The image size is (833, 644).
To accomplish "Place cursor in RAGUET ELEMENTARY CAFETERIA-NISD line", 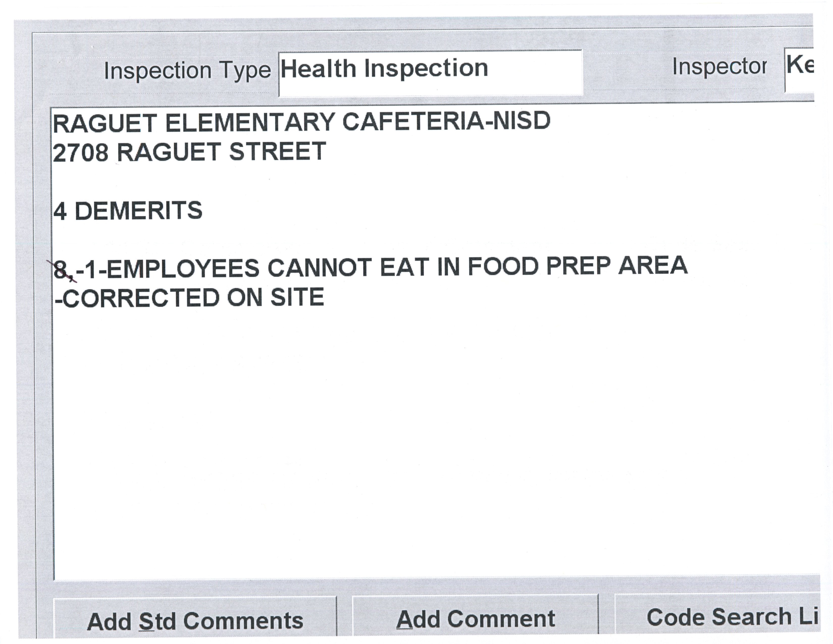I will pos(301,122).
